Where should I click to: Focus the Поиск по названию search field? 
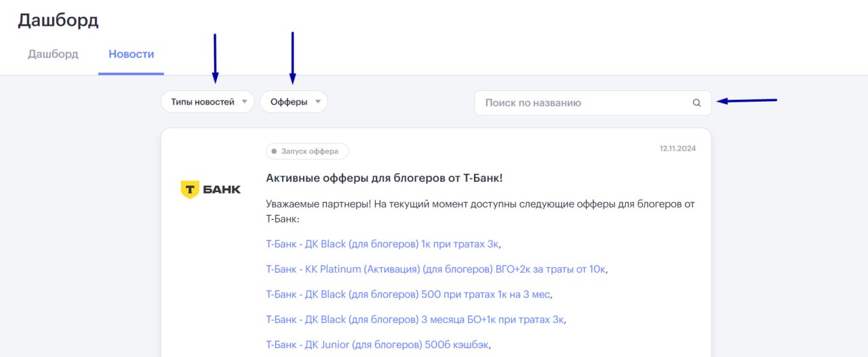tap(593, 103)
